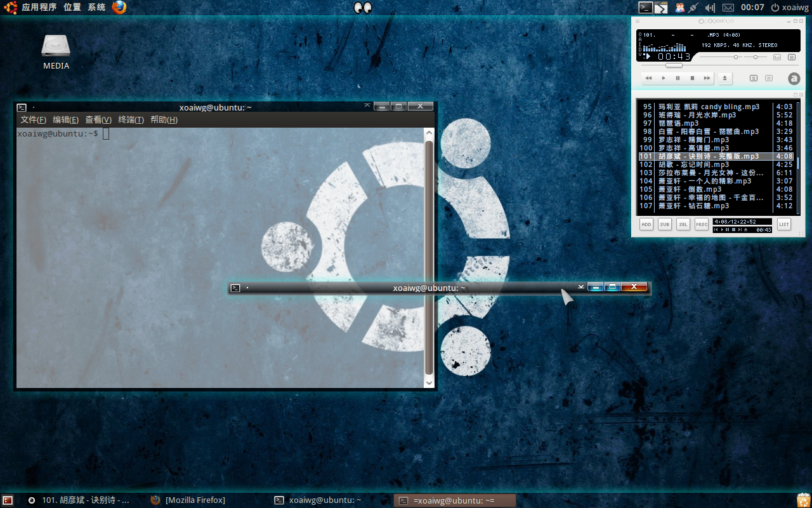This screenshot has width=812, height=508.
Task: Open trash icon in bottom panel
Action: [803, 500]
